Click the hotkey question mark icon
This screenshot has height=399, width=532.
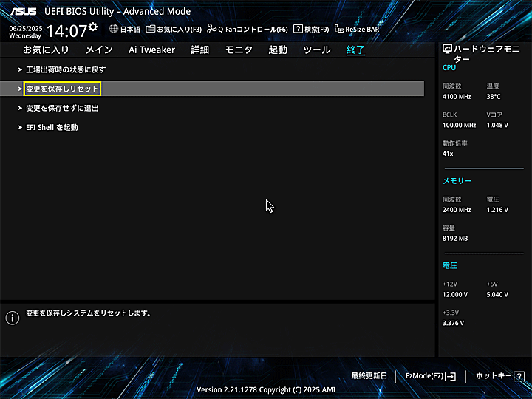[519, 376]
